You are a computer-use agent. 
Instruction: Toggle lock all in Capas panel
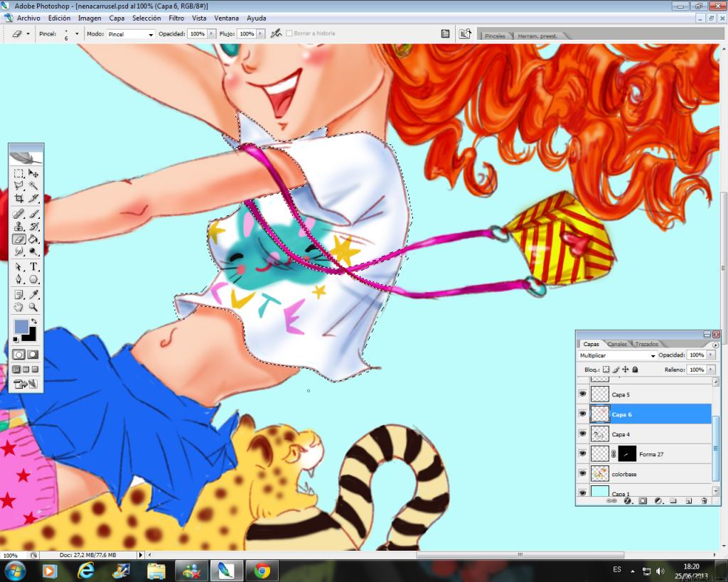tap(635, 370)
